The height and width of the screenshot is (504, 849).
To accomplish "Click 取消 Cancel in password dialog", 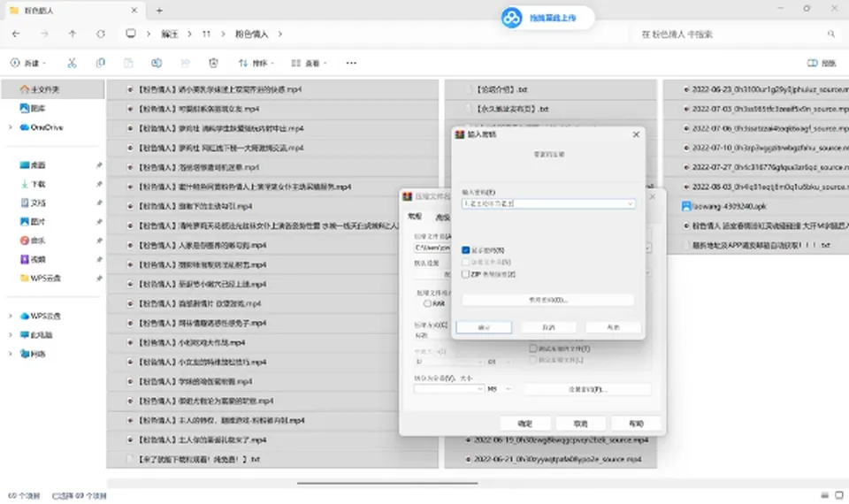I will [x=548, y=327].
